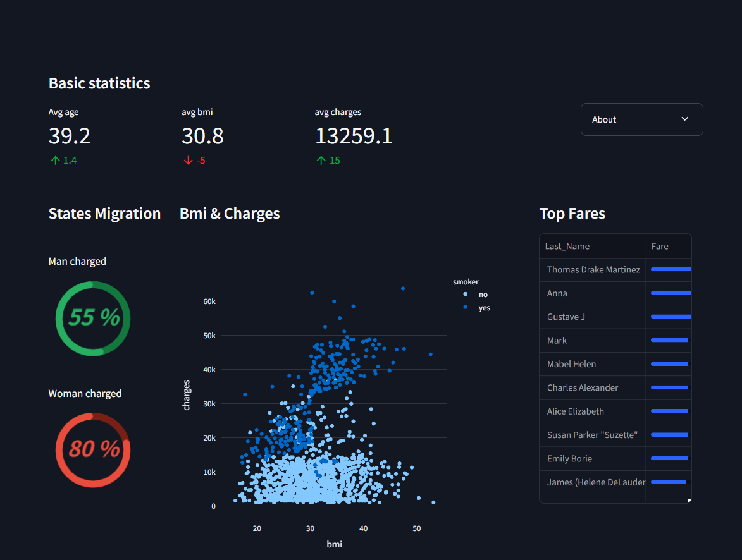The image size is (742, 560).
Task: Click the Susan Parker "Suzette" cell
Action: point(593,435)
